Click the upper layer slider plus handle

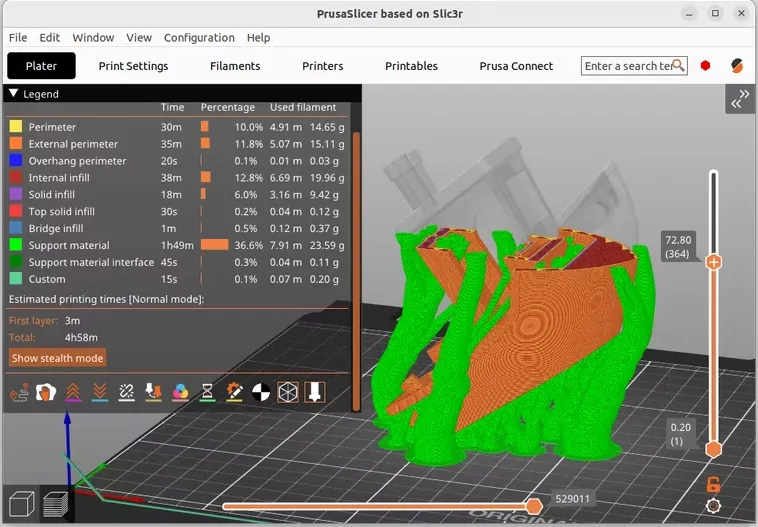[714, 262]
